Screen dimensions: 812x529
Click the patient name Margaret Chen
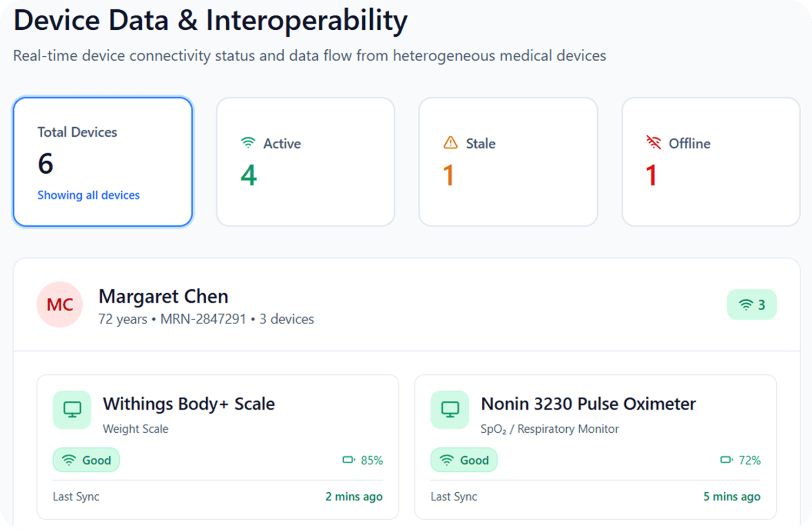163,296
